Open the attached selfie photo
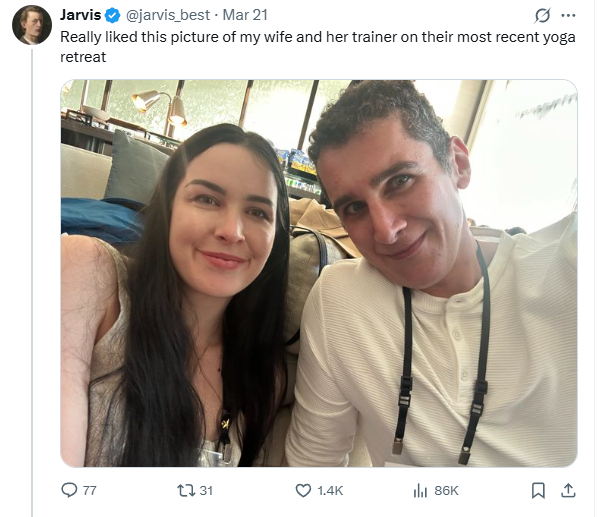This screenshot has width=598, height=517. coord(319,273)
